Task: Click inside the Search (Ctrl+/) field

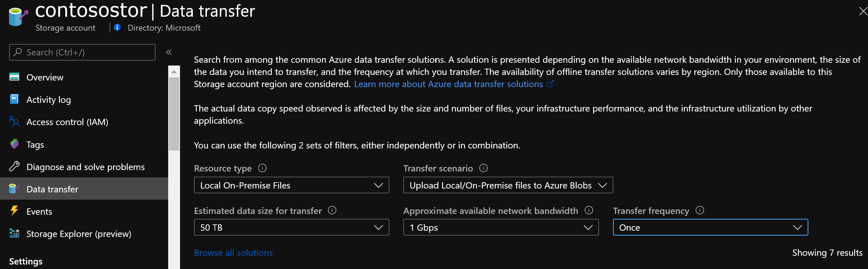Action: pos(82,52)
